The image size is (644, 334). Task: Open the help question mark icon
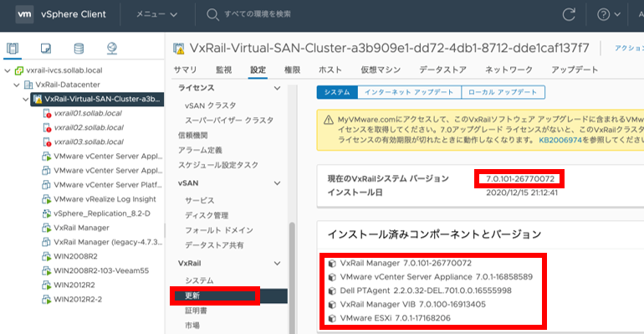click(603, 15)
